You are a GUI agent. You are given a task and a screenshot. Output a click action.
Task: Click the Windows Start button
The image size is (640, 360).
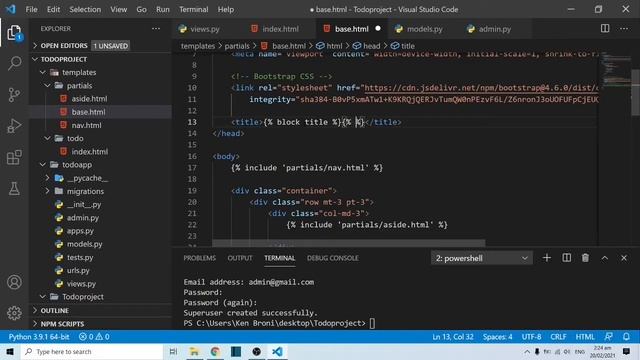(10, 351)
